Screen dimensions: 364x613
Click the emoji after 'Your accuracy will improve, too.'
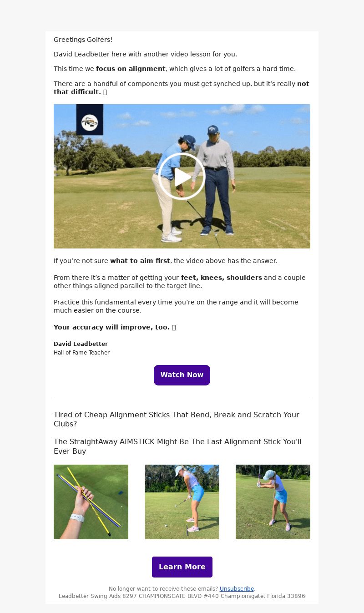click(174, 327)
